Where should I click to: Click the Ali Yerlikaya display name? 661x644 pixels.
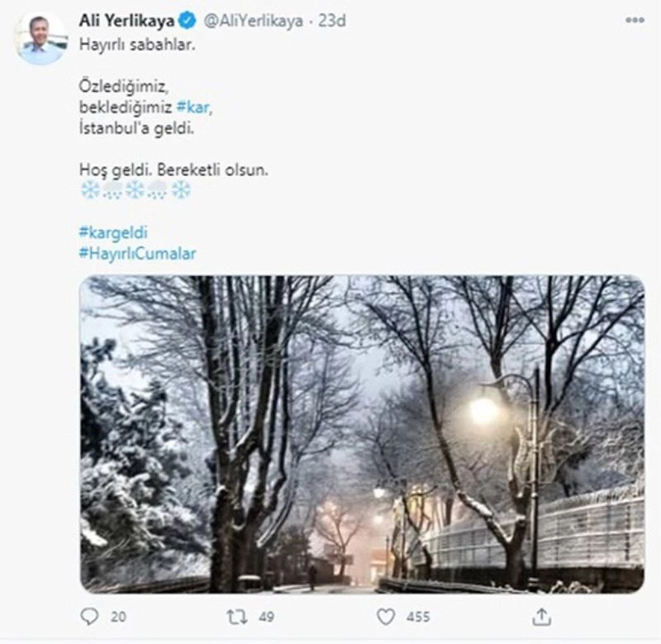coord(126,21)
